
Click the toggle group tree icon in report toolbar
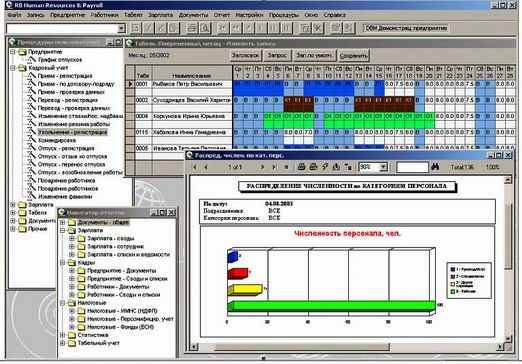click(x=348, y=167)
